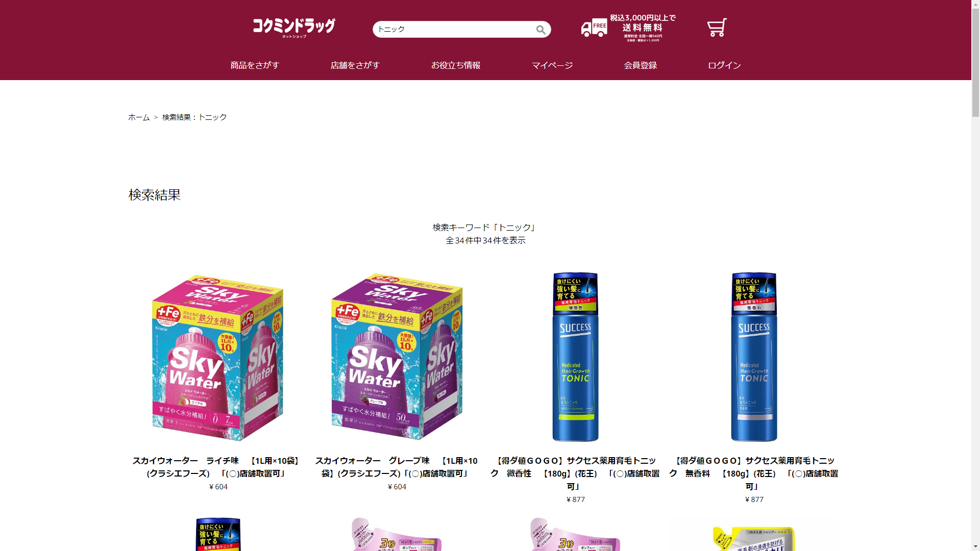The image size is (980, 551).
Task: View the Success tonic 微香性 bottle image
Action: pos(575,357)
